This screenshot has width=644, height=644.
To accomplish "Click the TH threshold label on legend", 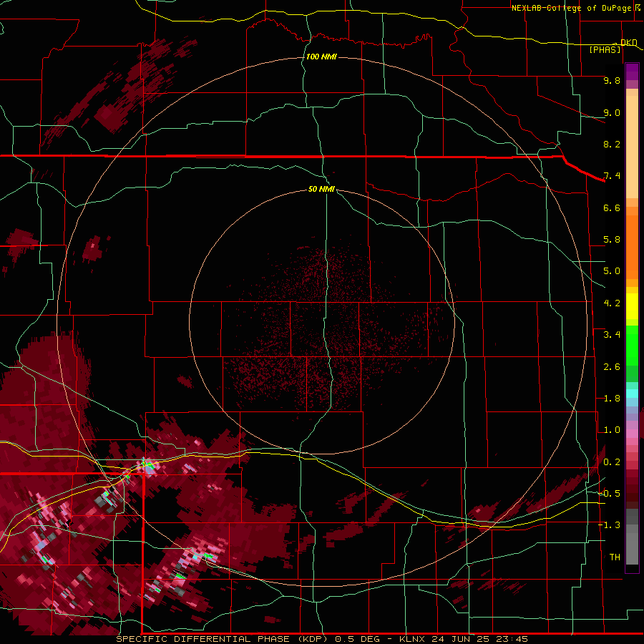I will click(x=615, y=557).
